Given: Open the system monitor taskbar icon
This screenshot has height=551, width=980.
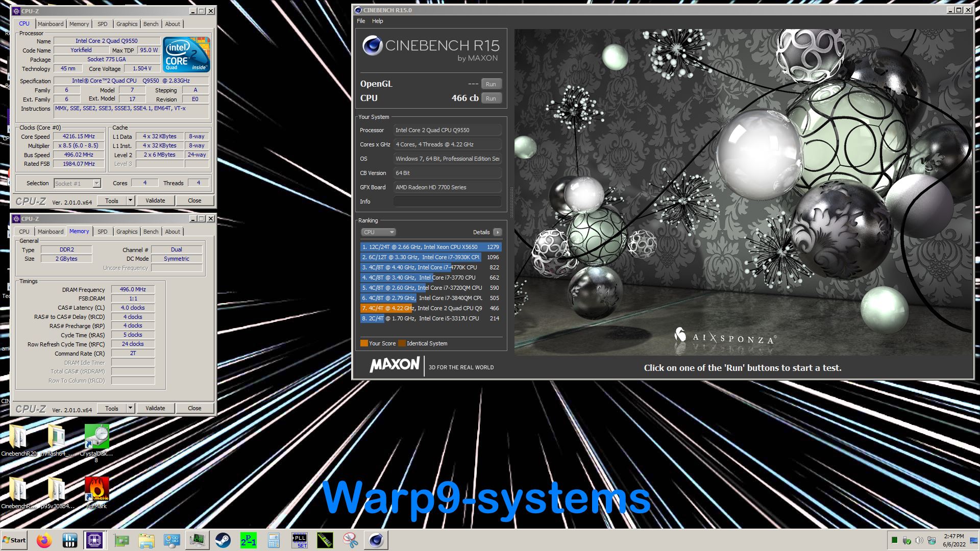Looking at the screenshot, I should (197, 540).
